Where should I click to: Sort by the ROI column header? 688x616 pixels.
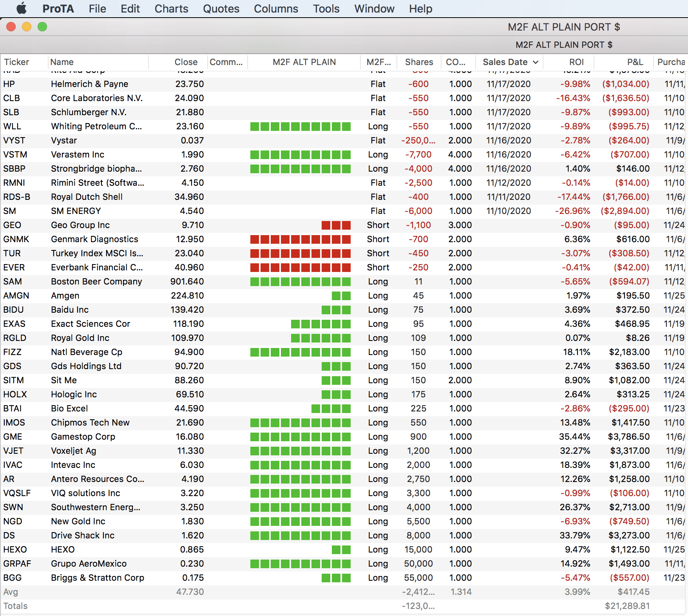click(x=576, y=62)
